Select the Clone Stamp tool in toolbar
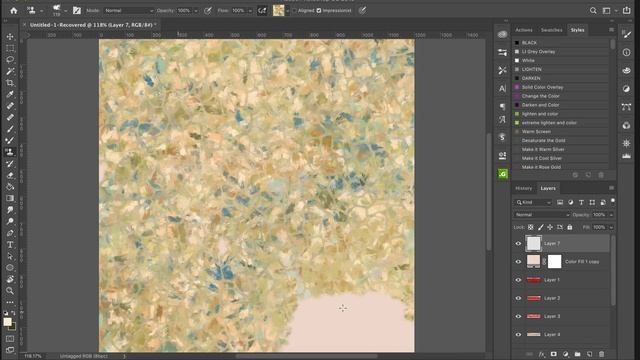This screenshot has width=640, height=360. pos(10,152)
